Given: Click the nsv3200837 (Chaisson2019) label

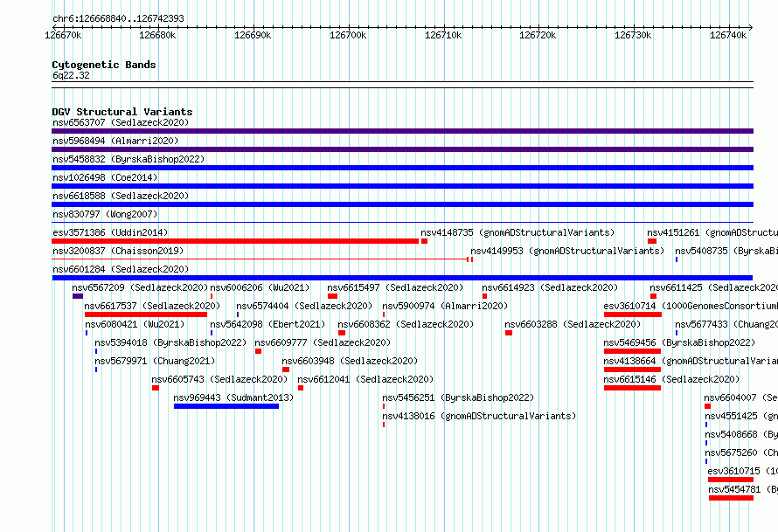Looking at the screenshot, I should 118,251.
